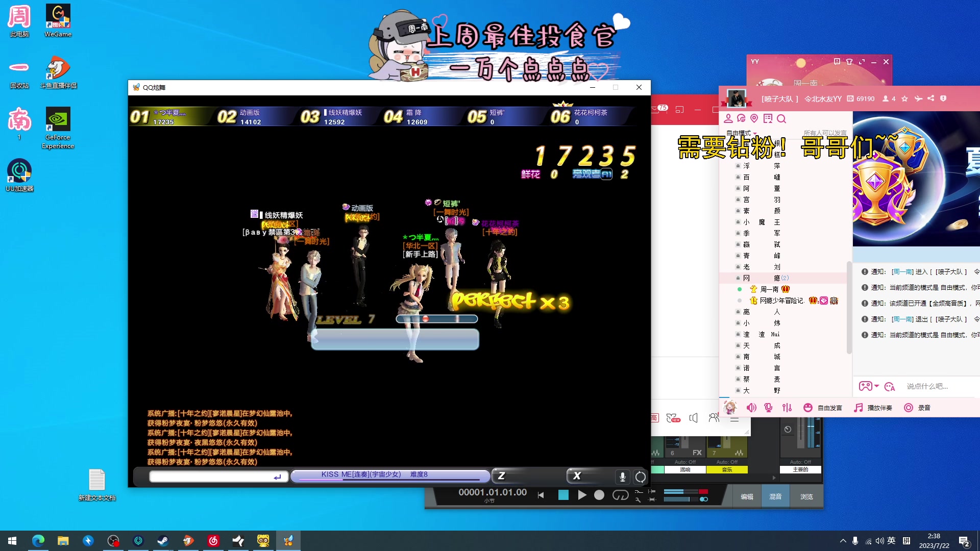Toggle the DAW loop button
This screenshot has width=980, height=551.
point(620,495)
